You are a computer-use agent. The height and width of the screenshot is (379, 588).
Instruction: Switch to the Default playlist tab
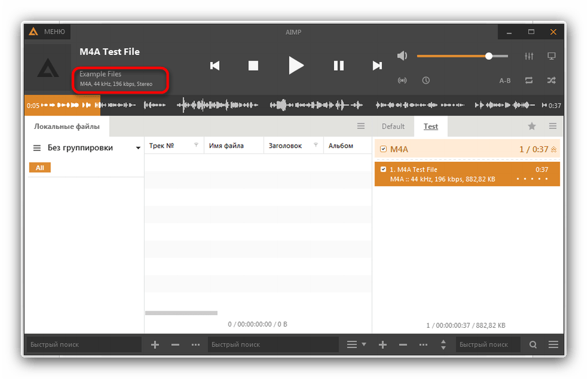click(393, 126)
